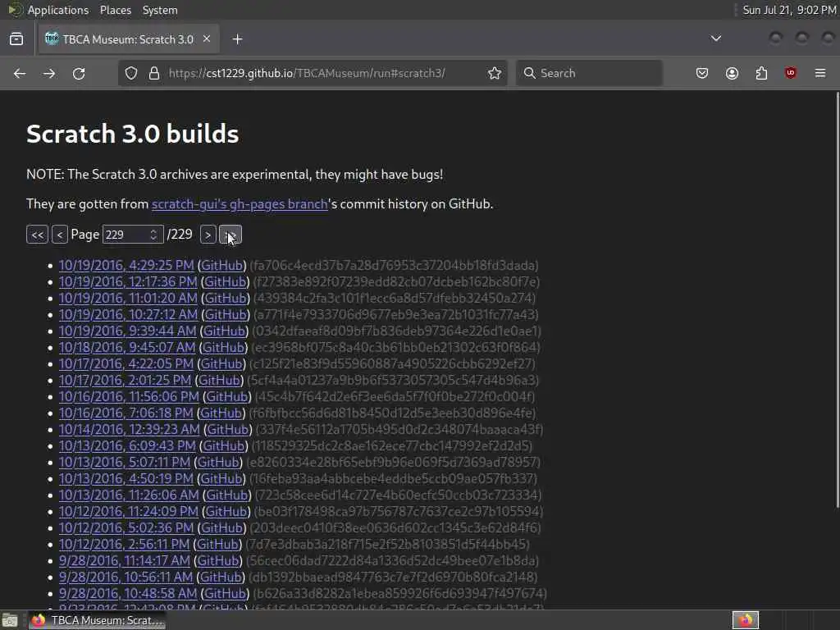Go back with the browser back arrow
This screenshot has height=630, width=840.
coord(20,73)
